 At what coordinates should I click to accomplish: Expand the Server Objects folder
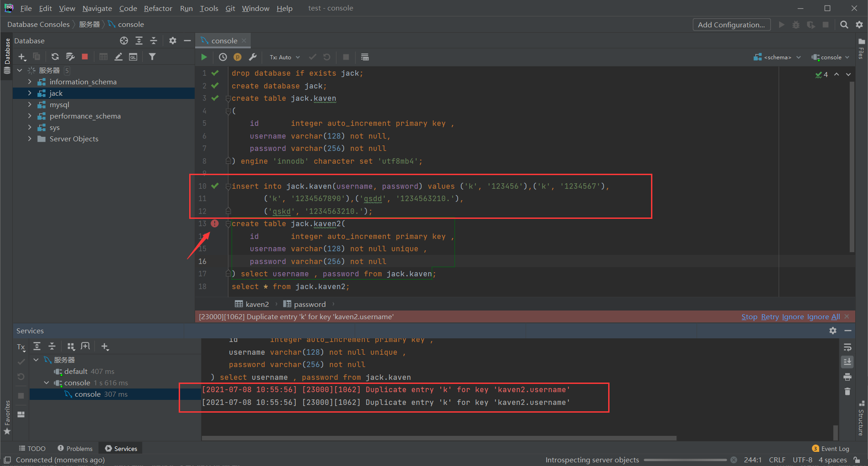[x=30, y=139]
